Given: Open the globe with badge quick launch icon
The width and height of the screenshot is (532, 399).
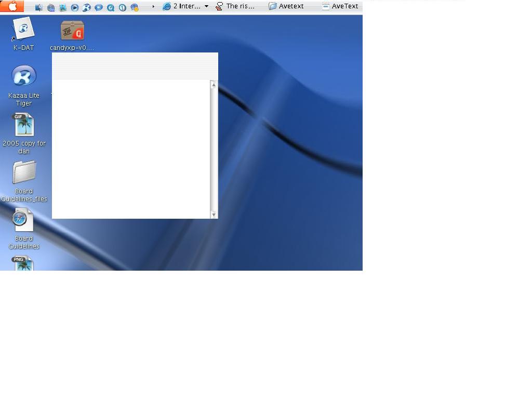Looking at the screenshot, I should 135,7.
